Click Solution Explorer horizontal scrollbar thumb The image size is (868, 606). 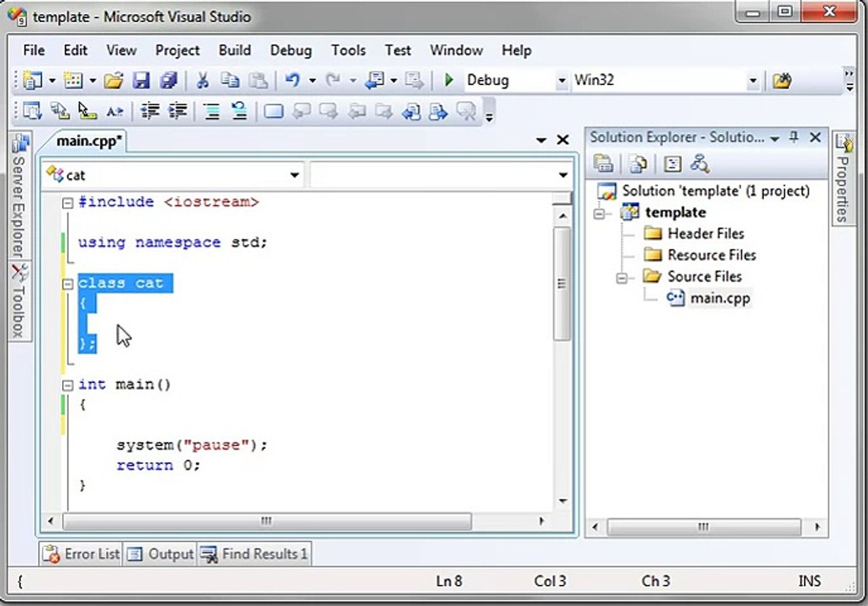[704, 527]
